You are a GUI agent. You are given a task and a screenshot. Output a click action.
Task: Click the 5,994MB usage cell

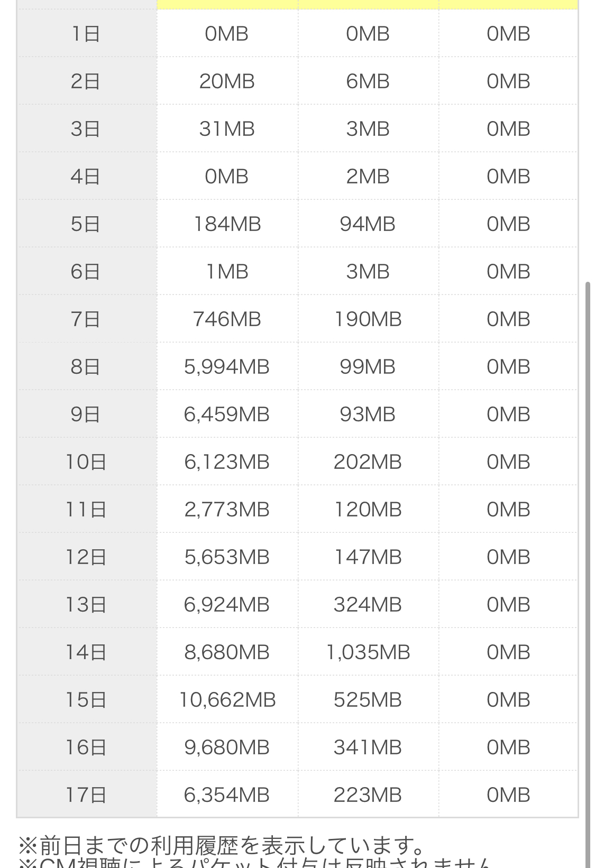pyautogui.click(x=227, y=367)
